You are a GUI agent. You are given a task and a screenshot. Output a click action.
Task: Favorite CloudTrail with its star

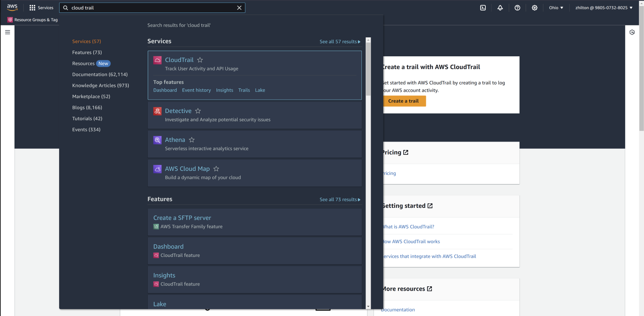[x=200, y=60]
